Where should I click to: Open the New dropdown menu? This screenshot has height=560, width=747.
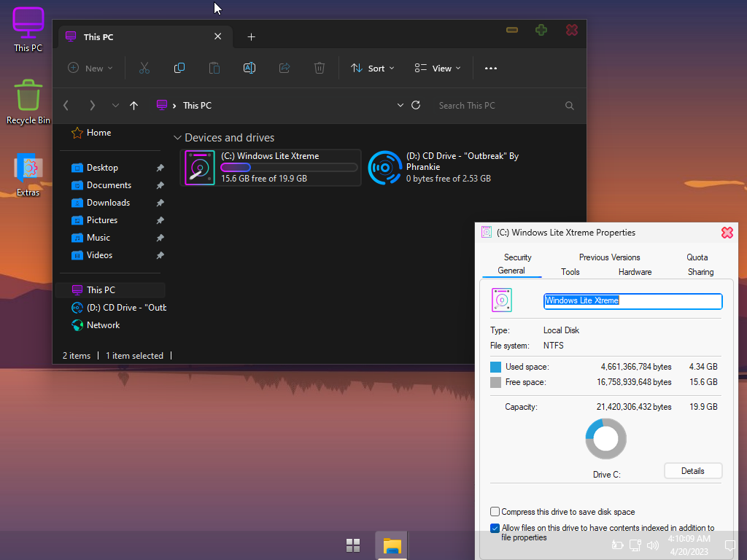(90, 68)
